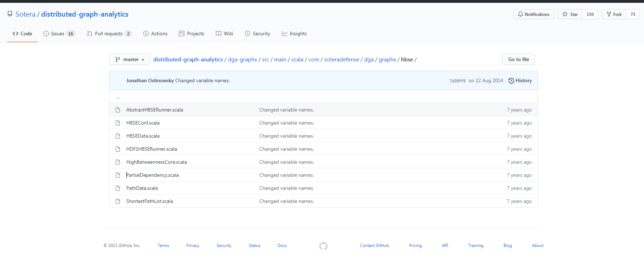Click the Star icon button
Image resolution: width=644 pixels, height=260 pixels.
tap(565, 14)
